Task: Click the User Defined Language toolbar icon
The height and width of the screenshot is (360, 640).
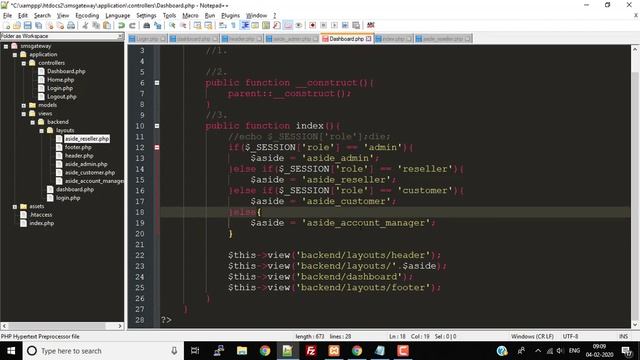Action: (255, 25)
